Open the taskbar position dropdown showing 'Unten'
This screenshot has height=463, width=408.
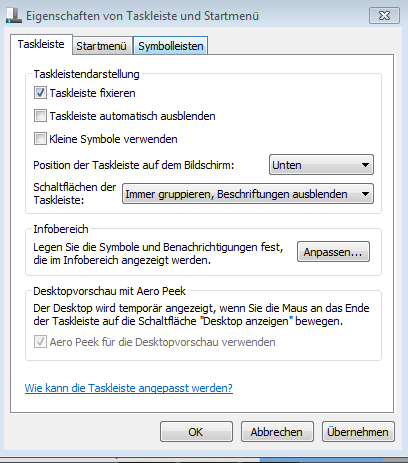[321, 165]
